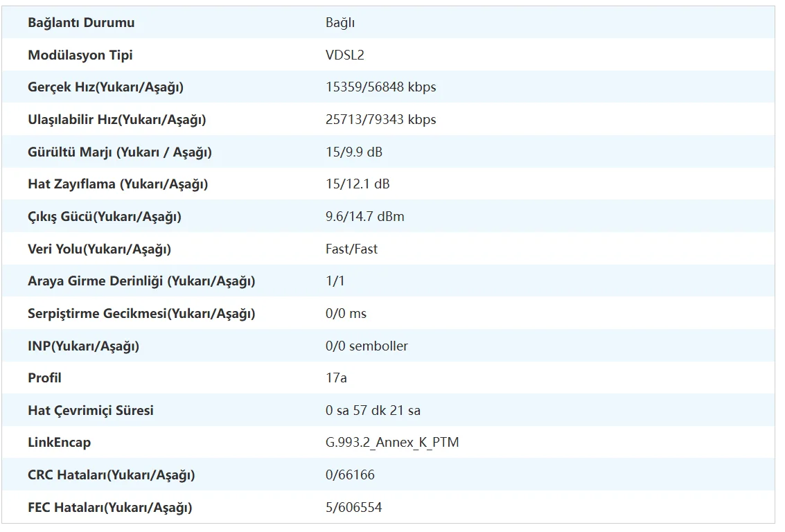Select the VDSL2 modulation value
The width and height of the screenshot is (785, 532).
tap(345, 55)
